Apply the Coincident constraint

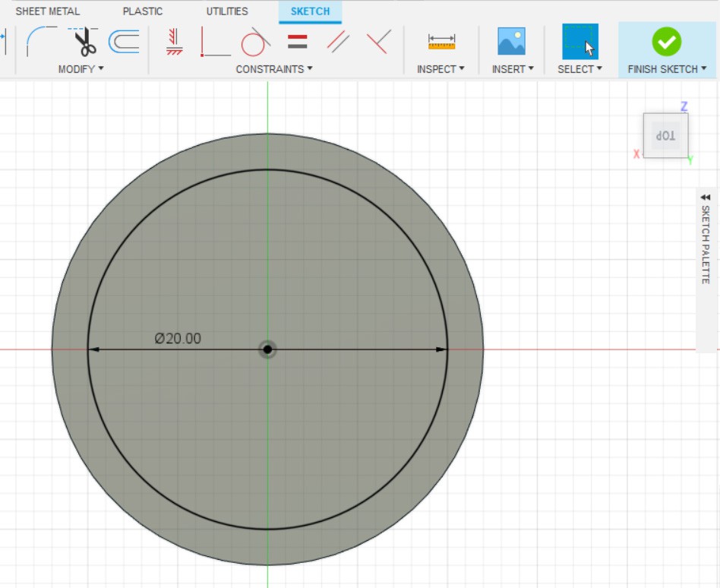click(216, 42)
